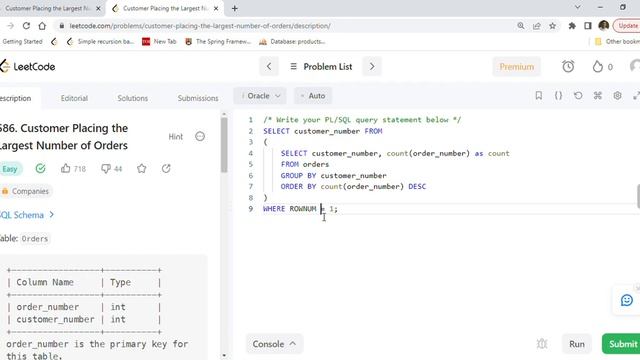Open Database: products bookmark
Screen dimensions: 640x360
pos(292,42)
